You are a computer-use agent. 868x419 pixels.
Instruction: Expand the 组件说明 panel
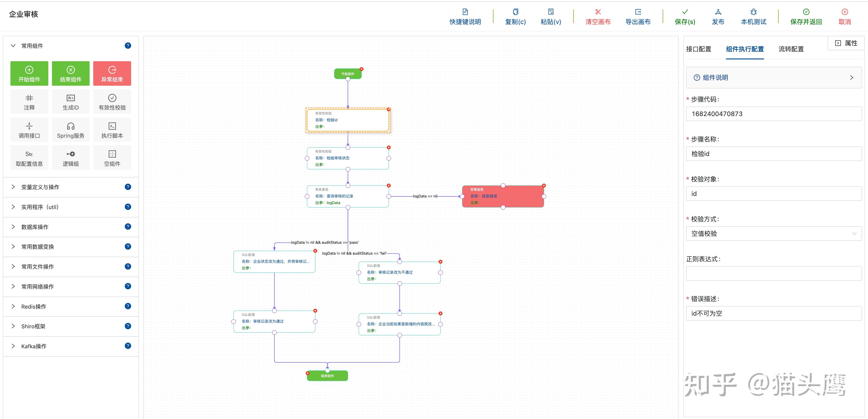point(774,78)
